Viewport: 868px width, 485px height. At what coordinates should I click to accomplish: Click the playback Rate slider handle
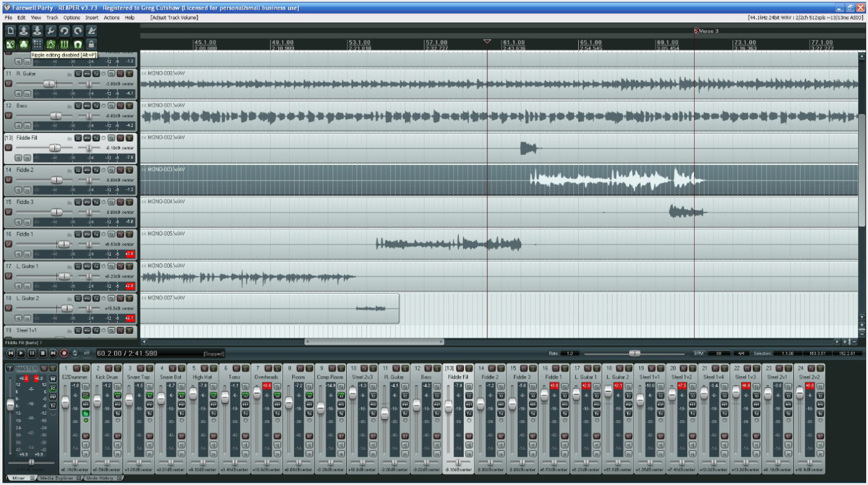click(x=635, y=353)
